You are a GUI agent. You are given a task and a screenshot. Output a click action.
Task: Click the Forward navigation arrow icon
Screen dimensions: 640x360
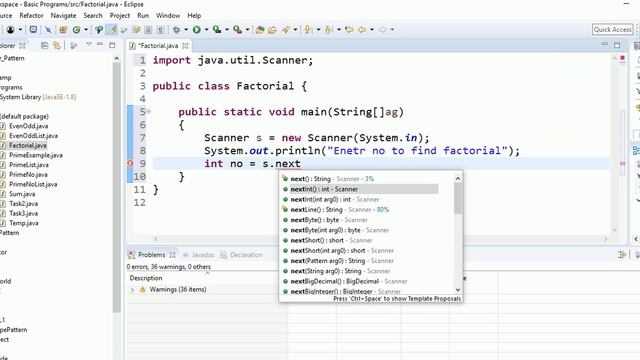(382, 29)
